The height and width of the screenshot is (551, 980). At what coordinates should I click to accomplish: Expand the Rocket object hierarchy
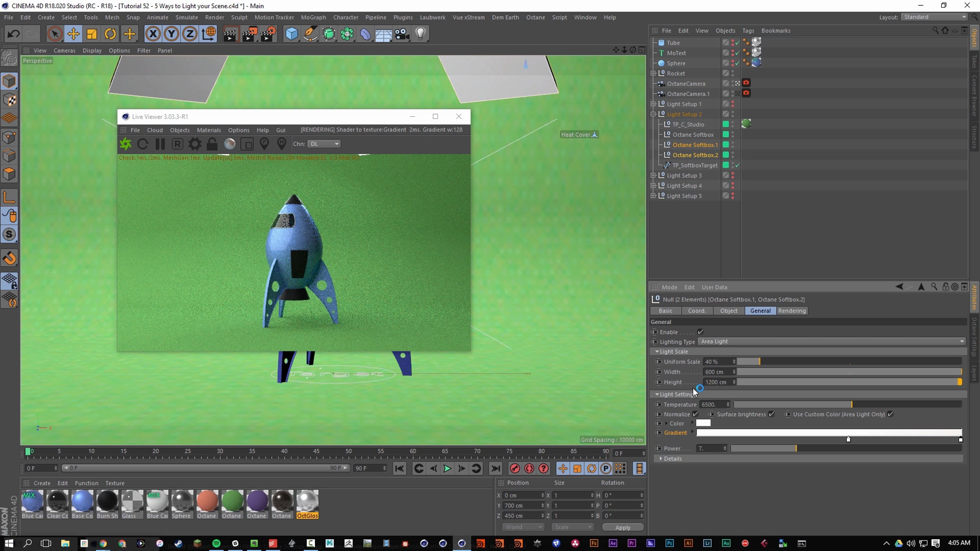tap(653, 73)
